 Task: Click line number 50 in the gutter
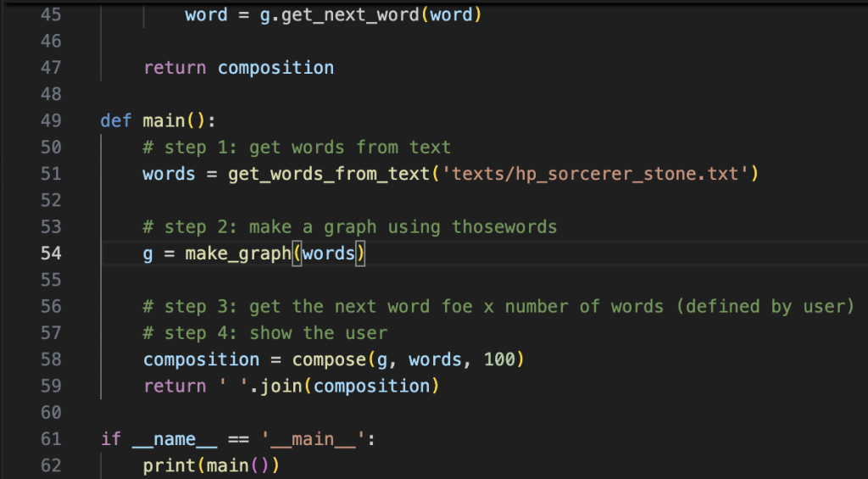(51, 148)
